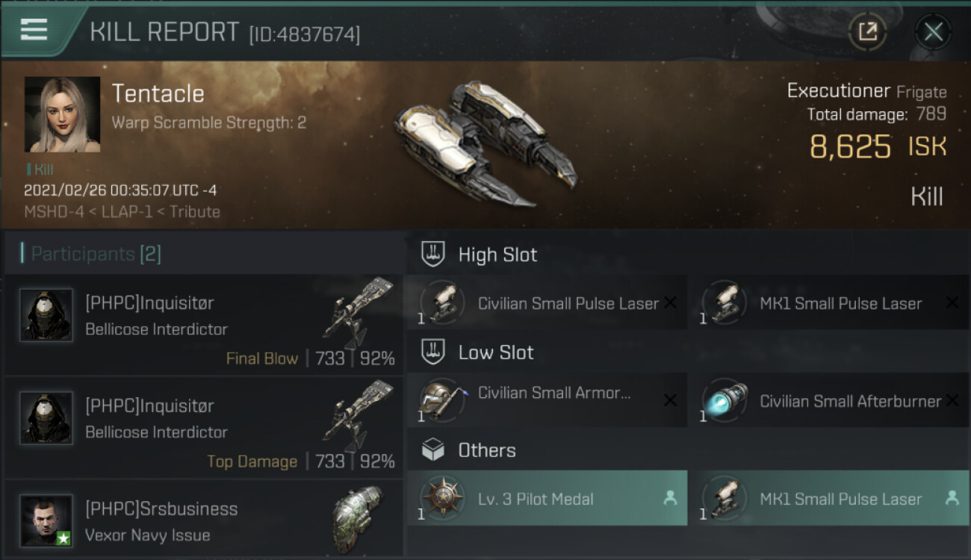The image size is (971, 560).
Task: Click Tentacle's pilot portrait
Action: click(62, 114)
